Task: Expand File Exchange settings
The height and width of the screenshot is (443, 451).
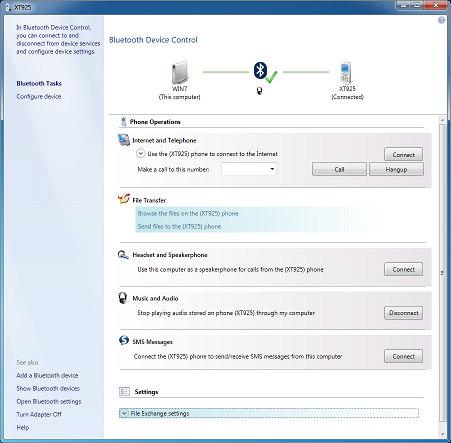Action: point(124,413)
